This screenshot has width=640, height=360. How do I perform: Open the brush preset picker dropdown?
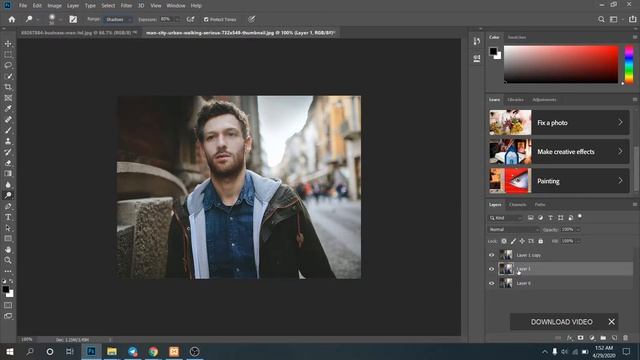[60, 19]
